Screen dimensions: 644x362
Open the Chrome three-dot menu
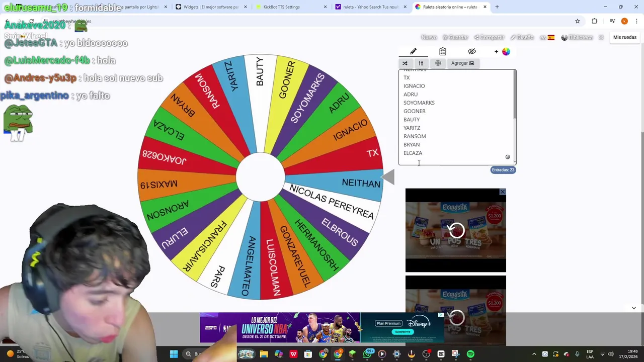[636, 21]
